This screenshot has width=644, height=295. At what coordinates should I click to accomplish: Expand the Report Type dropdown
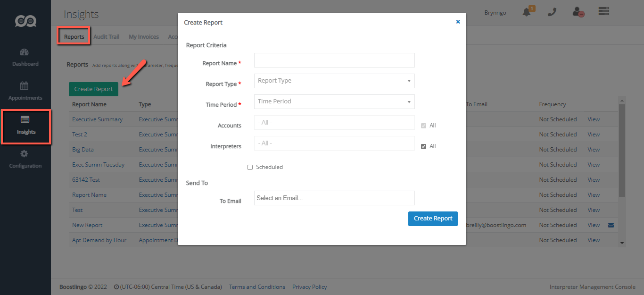334,81
